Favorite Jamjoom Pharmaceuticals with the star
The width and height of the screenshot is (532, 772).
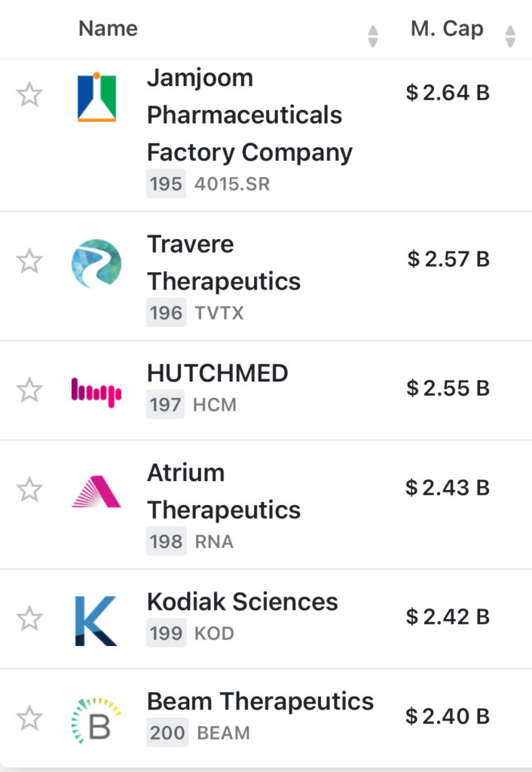(29, 96)
